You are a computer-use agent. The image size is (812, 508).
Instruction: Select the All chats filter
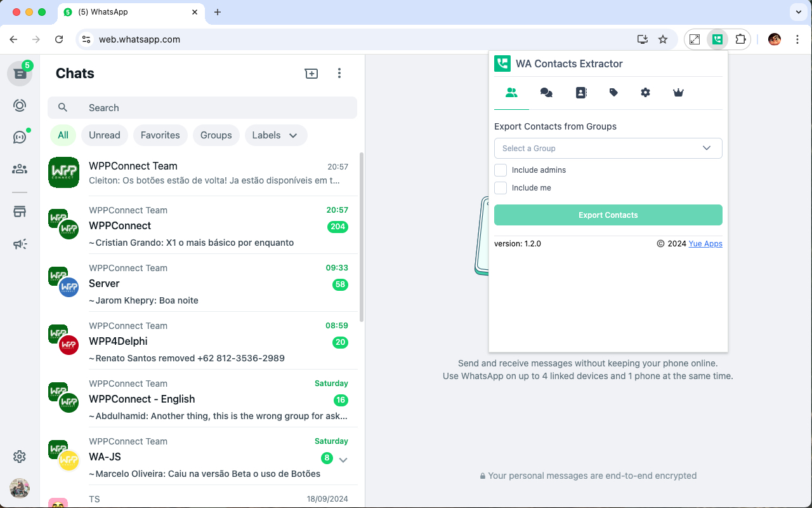click(x=63, y=135)
